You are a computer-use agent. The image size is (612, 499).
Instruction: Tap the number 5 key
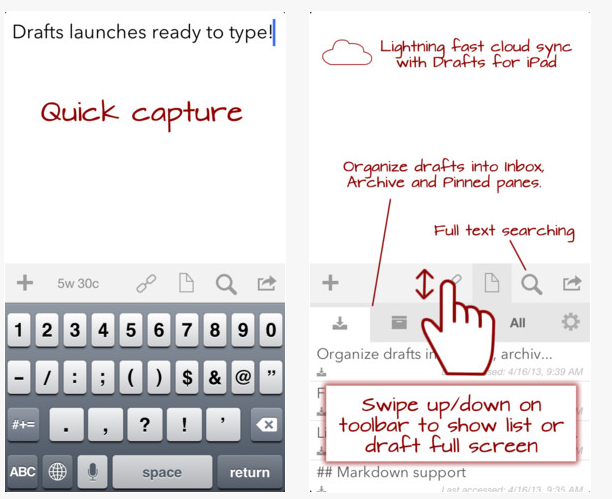pos(131,330)
